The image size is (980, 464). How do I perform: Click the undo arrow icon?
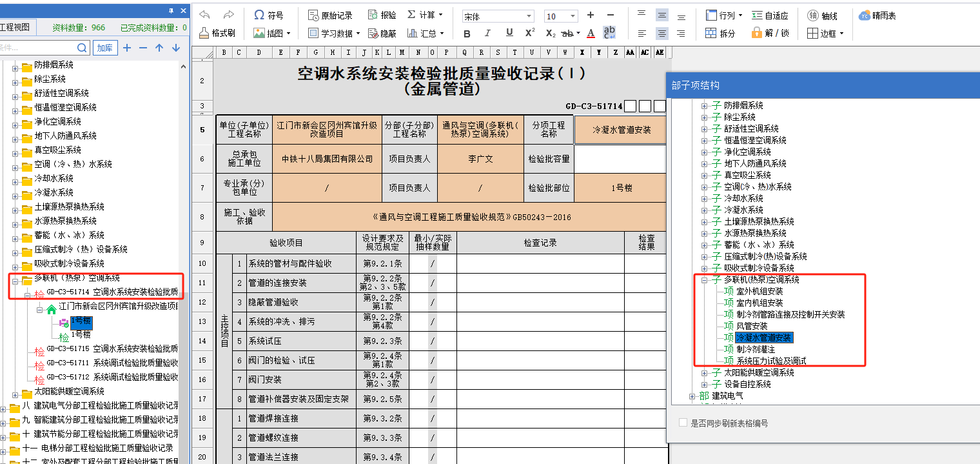[205, 15]
